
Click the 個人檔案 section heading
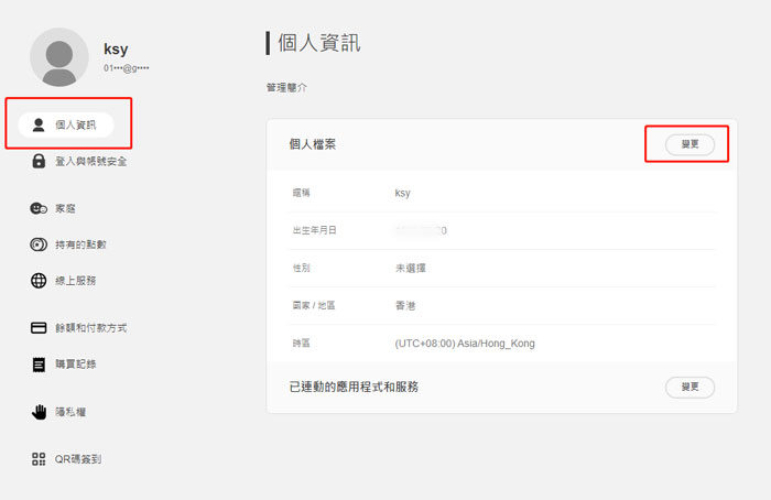point(312,144)
